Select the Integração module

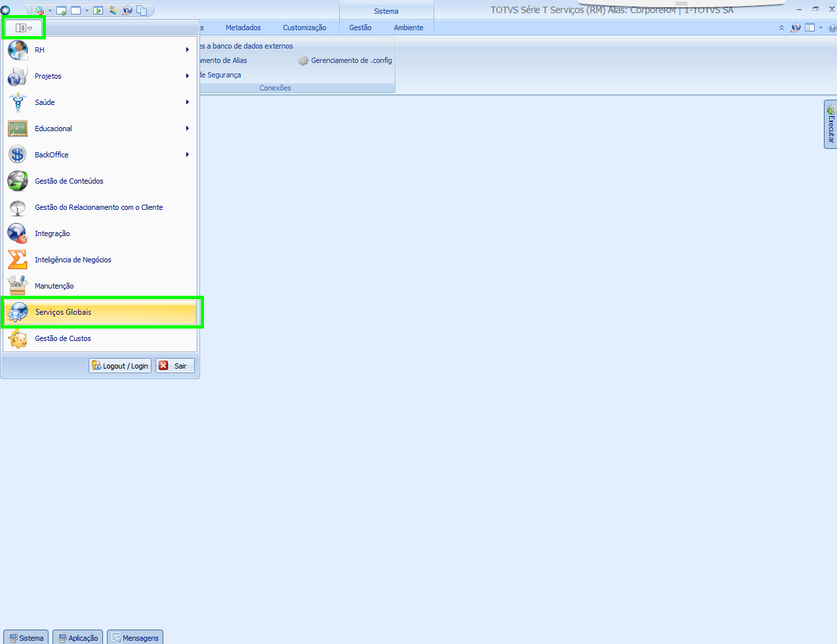(100, 233)
